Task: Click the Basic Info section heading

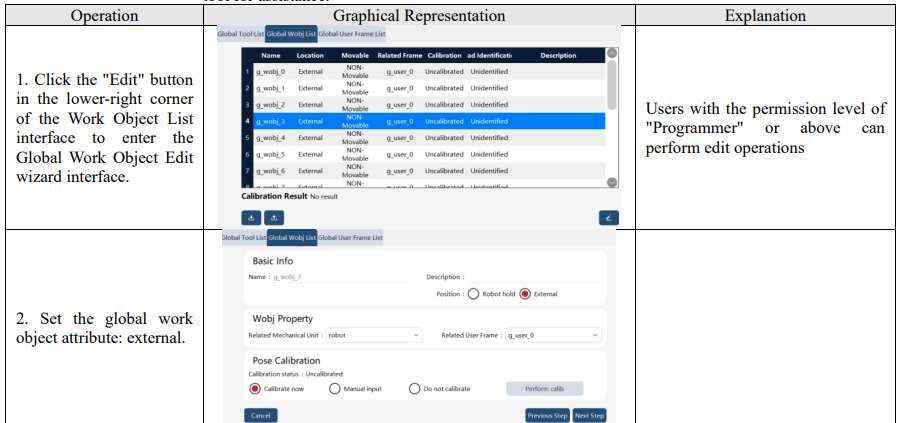Action: pos(273,261)
